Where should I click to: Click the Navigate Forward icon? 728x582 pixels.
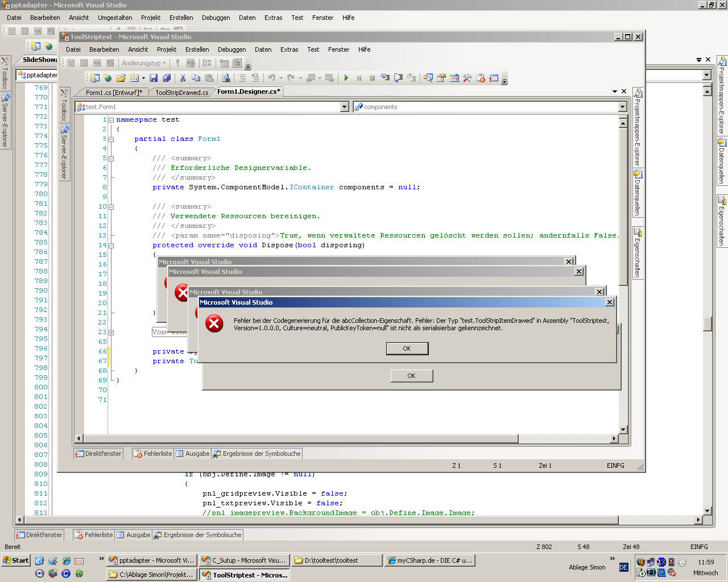tap(329, 78)
